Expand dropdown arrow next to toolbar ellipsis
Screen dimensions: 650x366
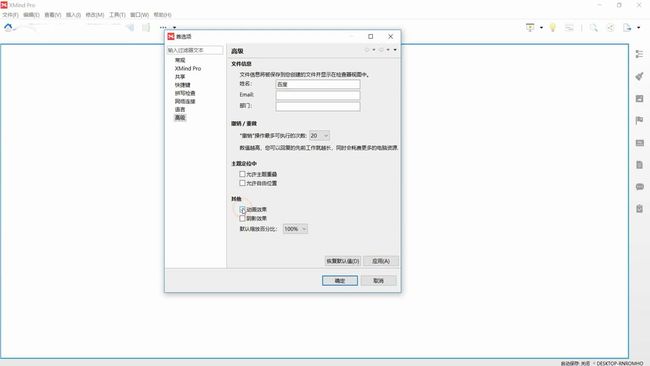(174, 28)
